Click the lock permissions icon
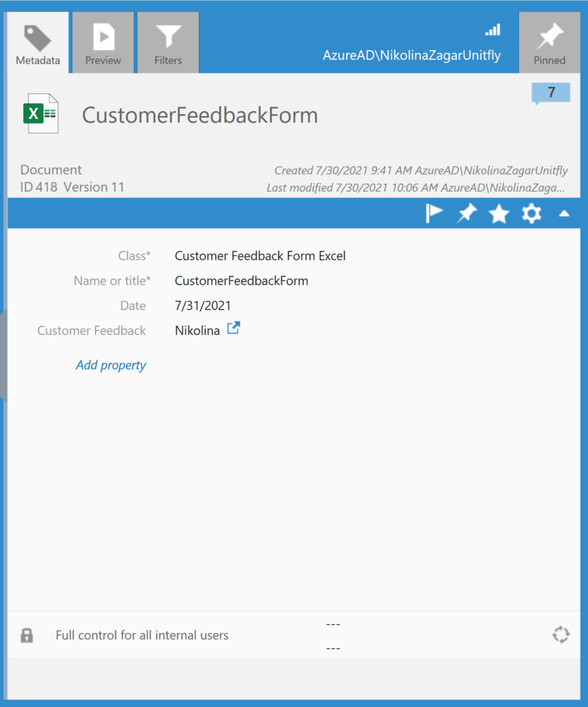 pos(27,635)
